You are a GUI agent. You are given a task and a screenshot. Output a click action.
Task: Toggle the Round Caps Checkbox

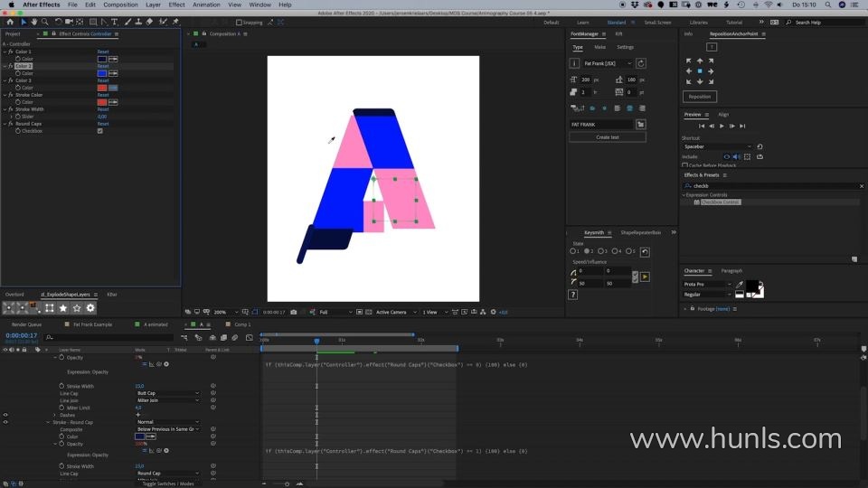pyautogui.click(x=99, y=131)
